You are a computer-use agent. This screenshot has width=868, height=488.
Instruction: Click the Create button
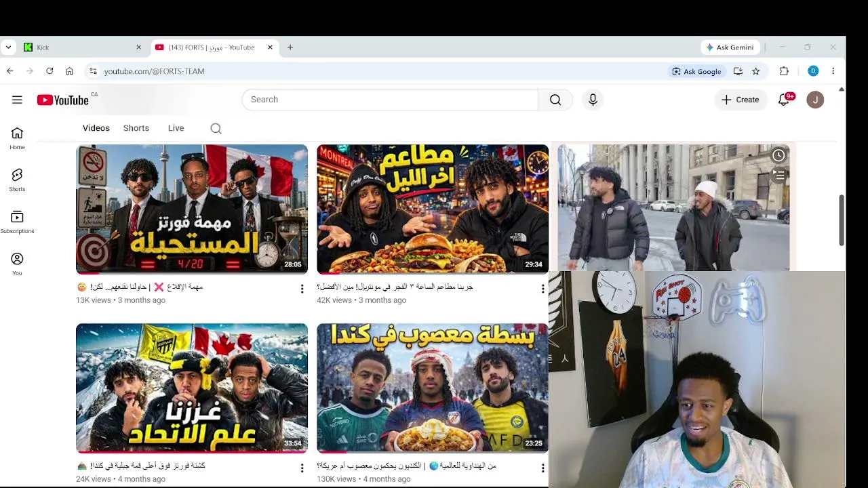[741, 100]
